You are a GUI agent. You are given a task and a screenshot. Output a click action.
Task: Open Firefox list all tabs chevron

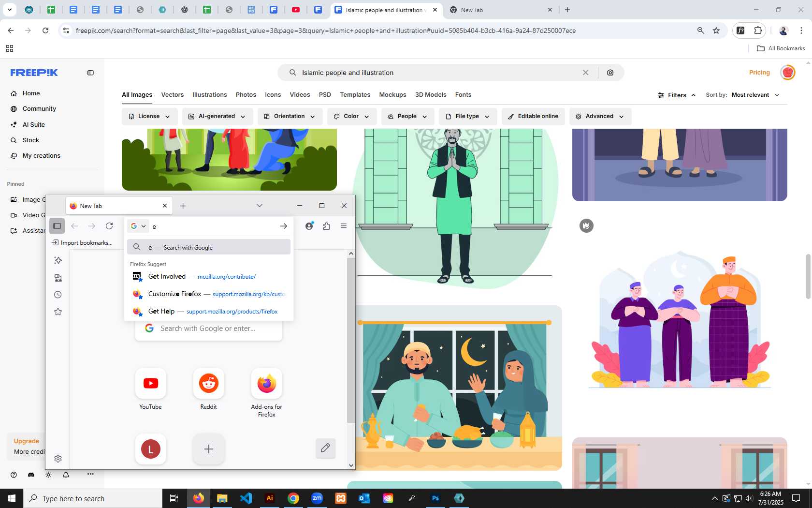click(x=260, y=206)
